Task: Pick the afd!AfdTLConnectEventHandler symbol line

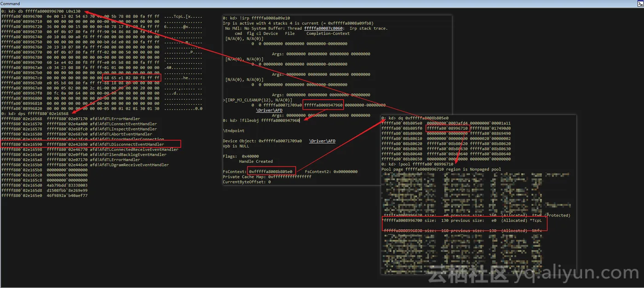Action: coord(79,124)
